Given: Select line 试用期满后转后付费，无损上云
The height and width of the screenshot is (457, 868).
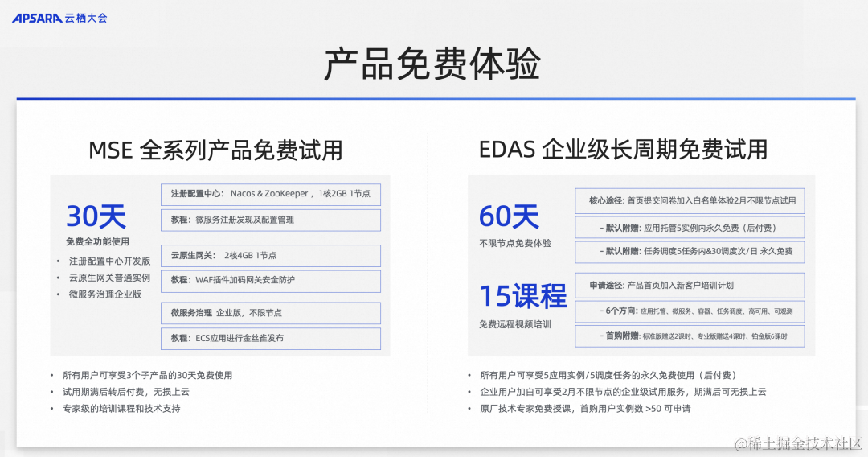Looking at the screenshot, I should [x=126, y=392].
